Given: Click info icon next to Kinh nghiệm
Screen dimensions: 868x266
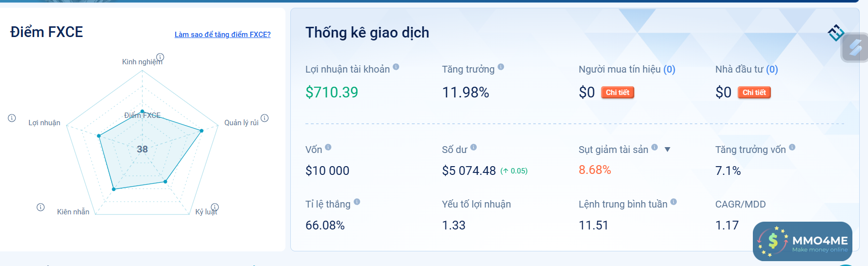Looking at the screenshot, I should tap(160, 57).
